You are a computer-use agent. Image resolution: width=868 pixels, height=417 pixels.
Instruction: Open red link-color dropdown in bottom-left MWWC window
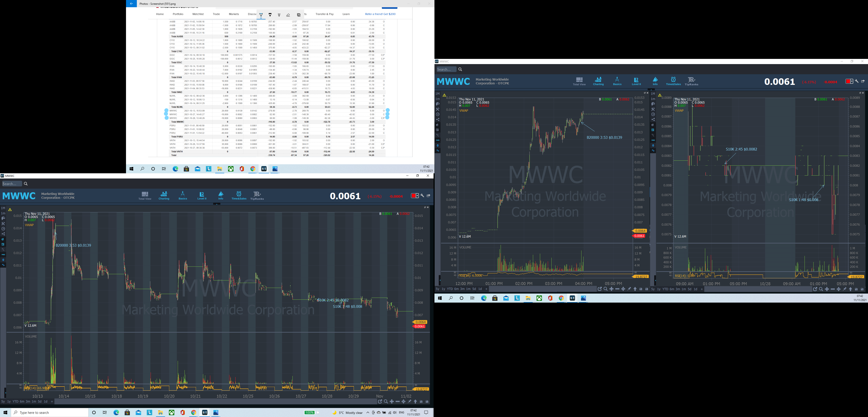point(415,196)
